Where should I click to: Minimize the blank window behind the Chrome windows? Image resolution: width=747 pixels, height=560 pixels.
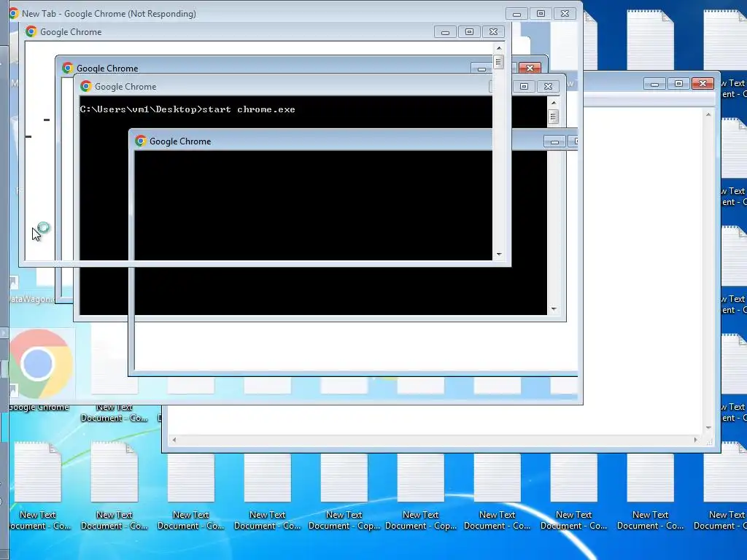click(x=654, y=84)
